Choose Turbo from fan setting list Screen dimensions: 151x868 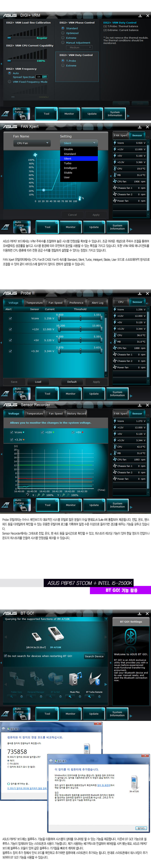click(x=79, y=163)
